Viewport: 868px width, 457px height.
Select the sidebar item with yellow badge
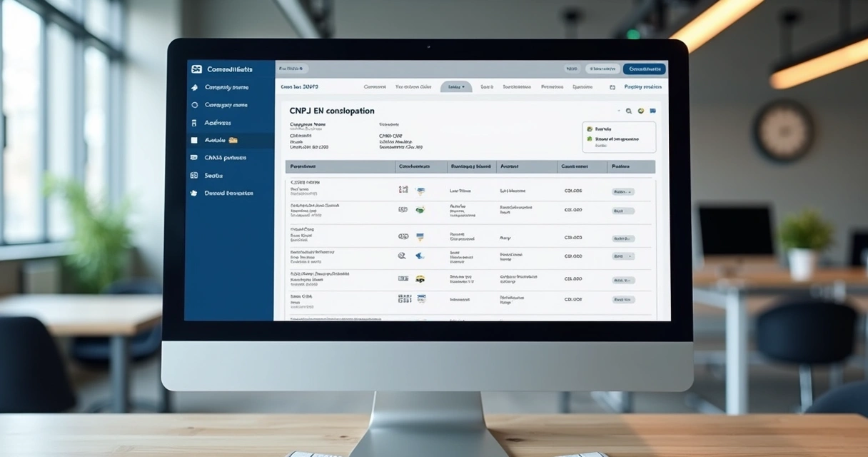[x=221, y=140]
